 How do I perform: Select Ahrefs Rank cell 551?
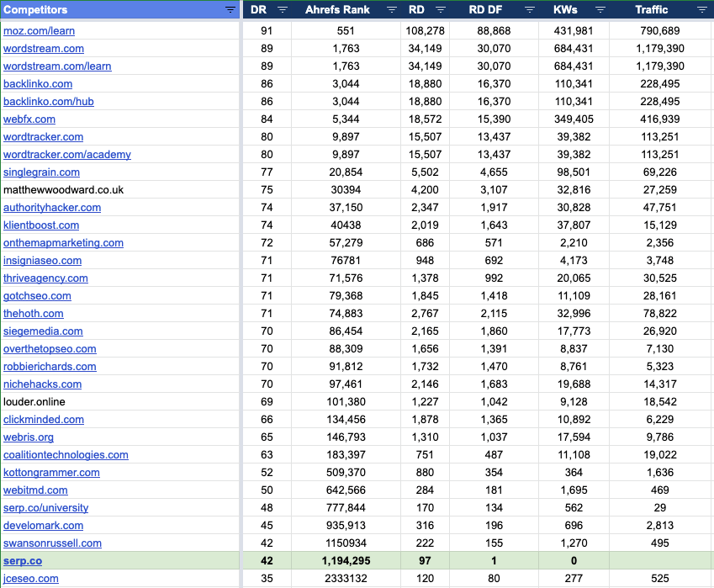click(x=346, y=31)
